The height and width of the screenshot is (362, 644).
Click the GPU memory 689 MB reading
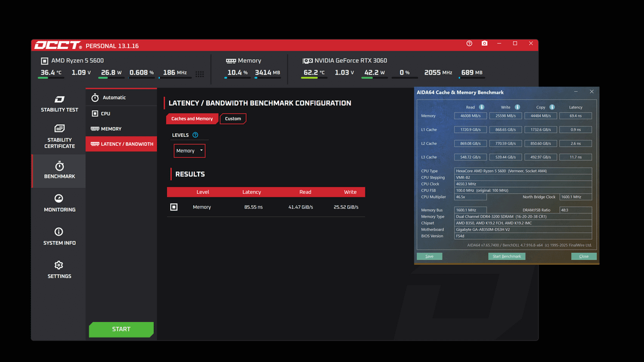(x=472, y=73)
